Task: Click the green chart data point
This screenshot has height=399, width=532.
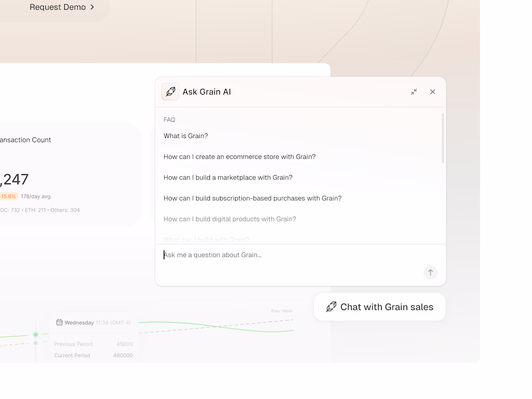Action: pos(36,335)
